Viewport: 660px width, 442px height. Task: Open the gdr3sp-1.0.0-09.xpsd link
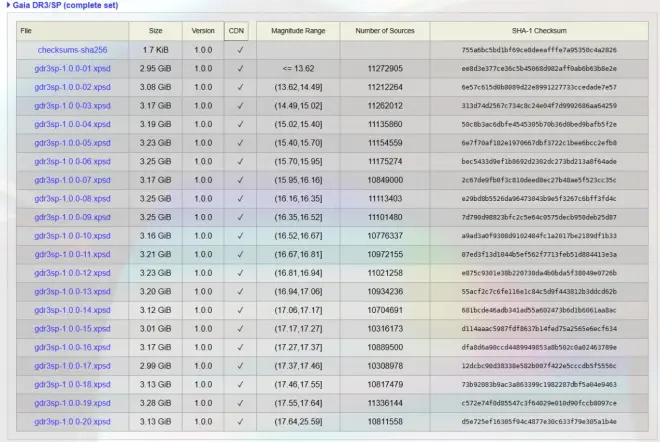click(x=72, y=217)
